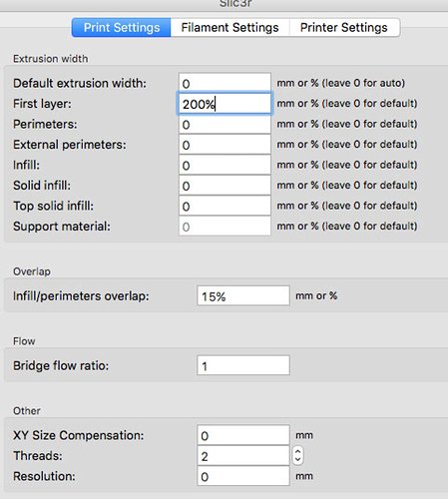Click the External perimeters width field
The image size is (448, 499).
pyautogui.click(x=224, y=145)
